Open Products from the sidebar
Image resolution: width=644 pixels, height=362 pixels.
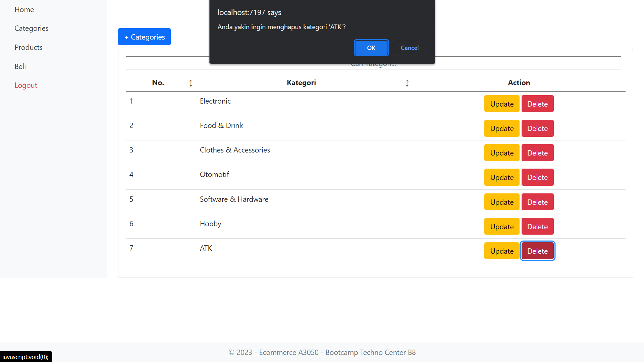(x=29, y=48)
